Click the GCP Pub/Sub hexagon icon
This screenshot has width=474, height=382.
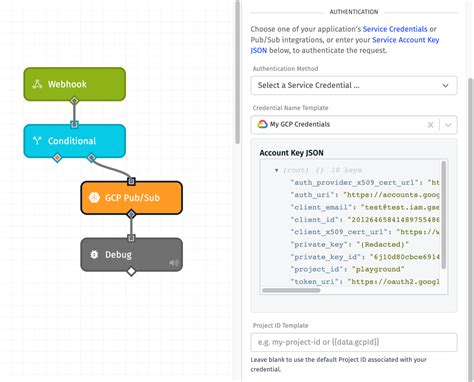(94, 197)
